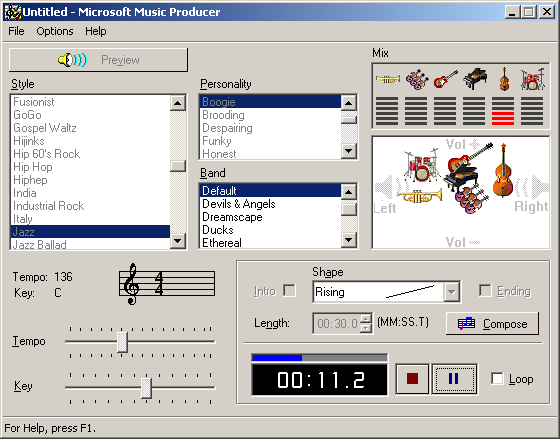Select Ethereal in the Band list
Screen dimensions: 560x439
click(x=270, y=242)
